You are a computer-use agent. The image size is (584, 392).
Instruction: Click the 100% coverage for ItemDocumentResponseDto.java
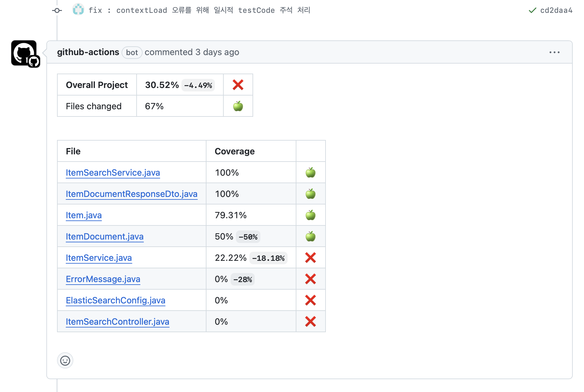pos(227,194)
